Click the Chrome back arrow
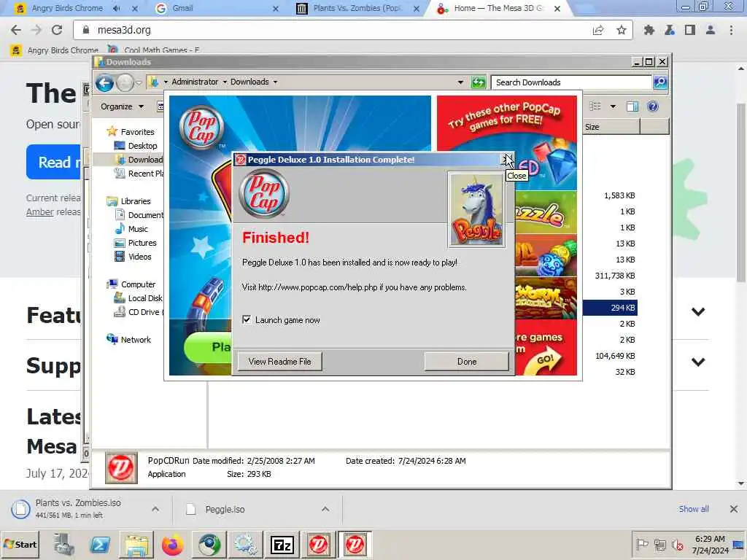The width and height of the screenshot is (747, 560). 16,30
